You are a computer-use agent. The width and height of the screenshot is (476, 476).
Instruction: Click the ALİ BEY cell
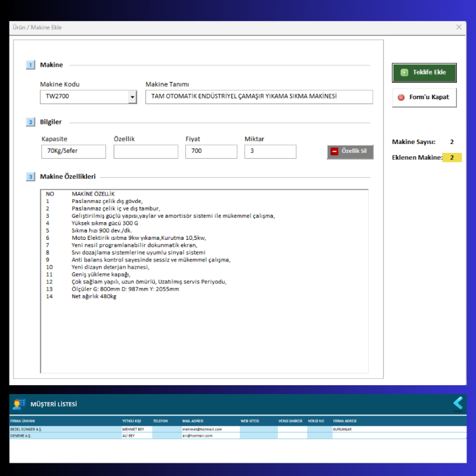(136, 435)
